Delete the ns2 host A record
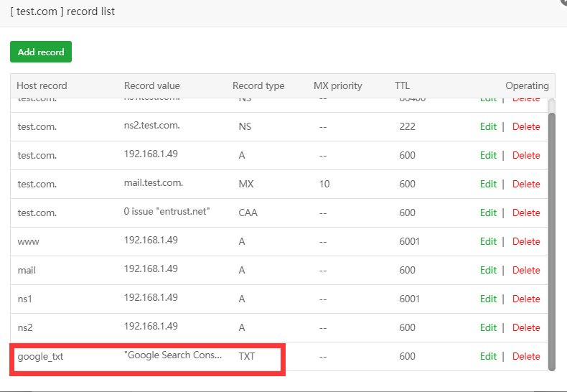Viewport: 567px width, 392px height. [526, 327]
